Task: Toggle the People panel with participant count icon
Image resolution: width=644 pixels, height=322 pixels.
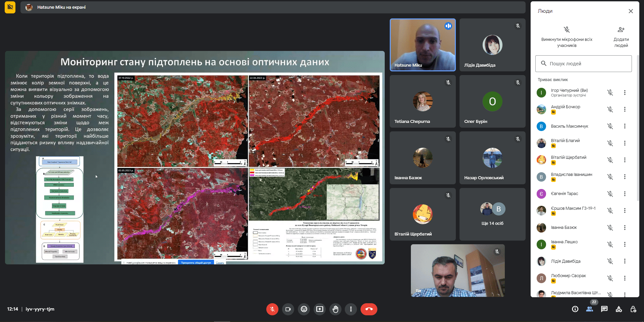Action: tap(590, 309)
